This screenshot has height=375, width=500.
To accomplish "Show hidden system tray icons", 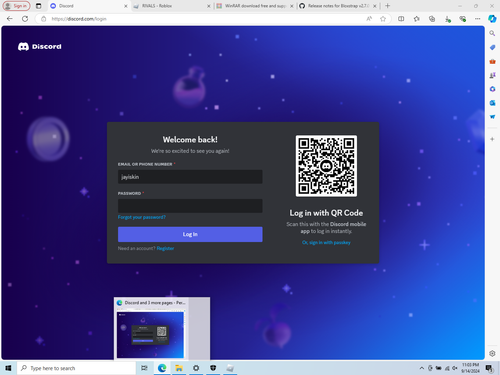I will 422,368.
